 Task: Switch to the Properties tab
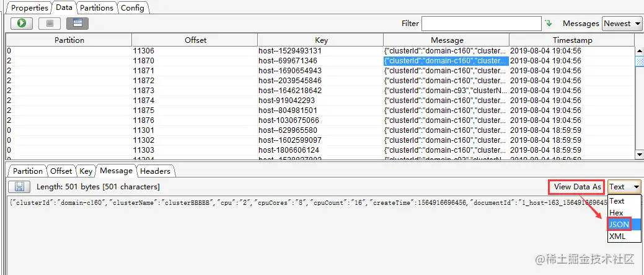[30, 8]
